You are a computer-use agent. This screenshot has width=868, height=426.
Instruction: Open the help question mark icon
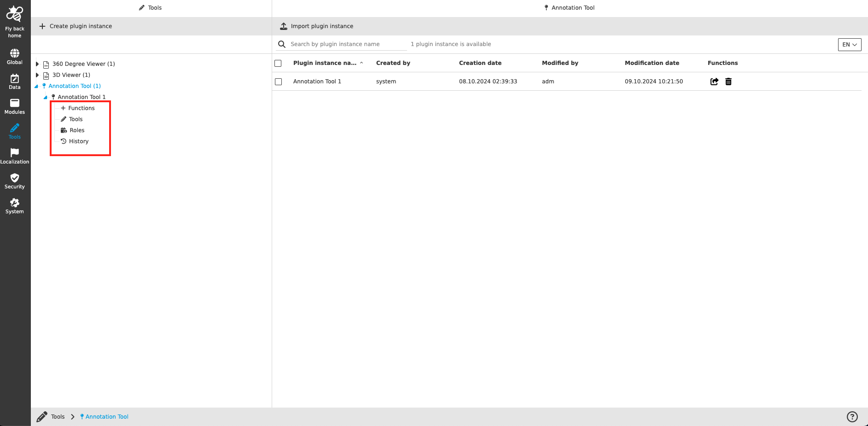851,416
